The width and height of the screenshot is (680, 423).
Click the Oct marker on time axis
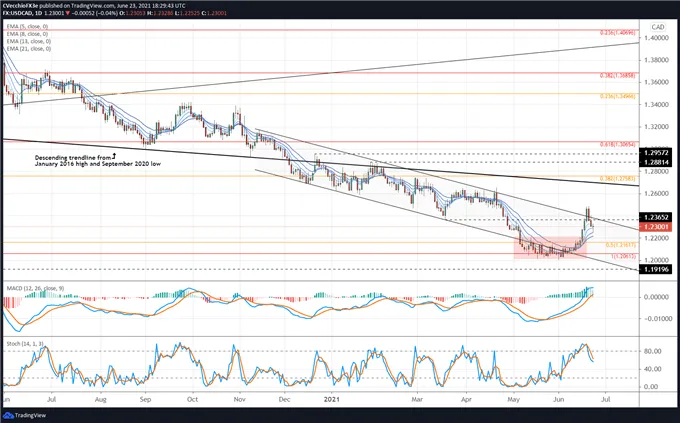(192, 399)
